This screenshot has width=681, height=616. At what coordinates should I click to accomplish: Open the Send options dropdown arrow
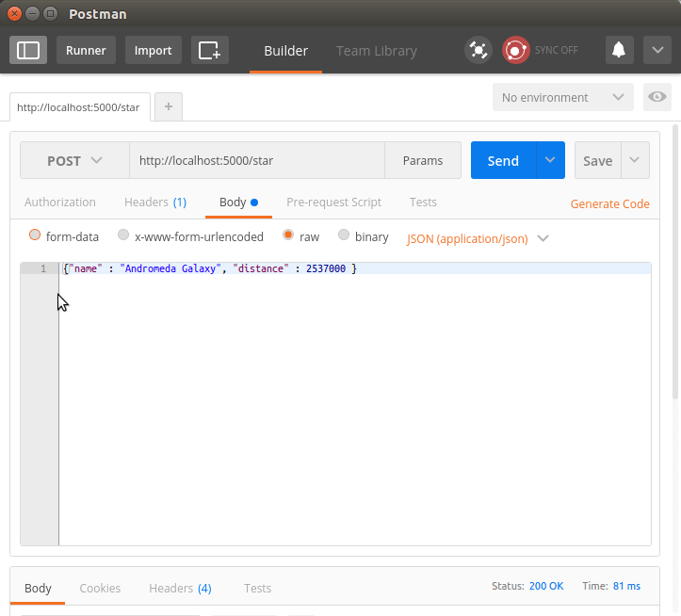click(550, 161)
